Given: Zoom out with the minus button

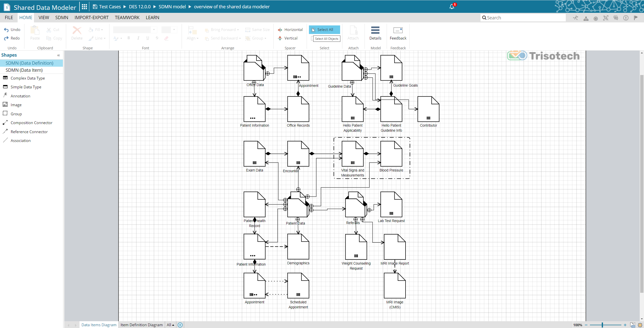Looking at the screenshot, I should click(586, 325).
